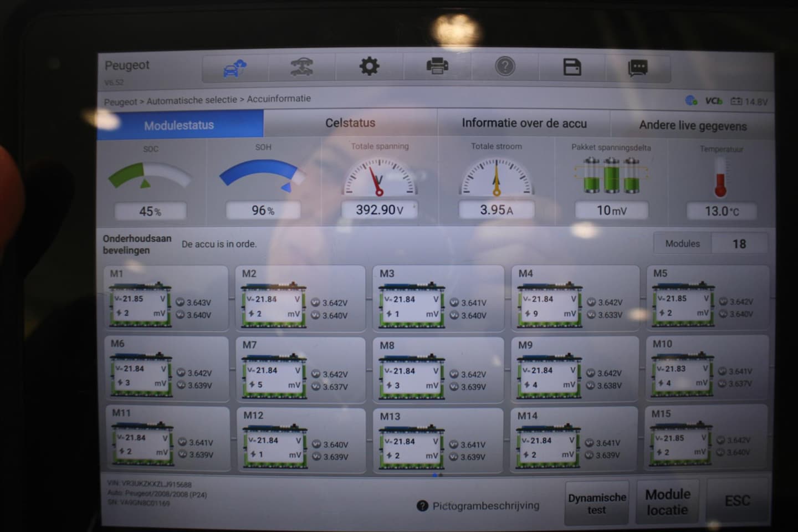Tap the vehicle cloud icon in toolbar
Screen dimensions: 798x532
click(x=235, y=69)
